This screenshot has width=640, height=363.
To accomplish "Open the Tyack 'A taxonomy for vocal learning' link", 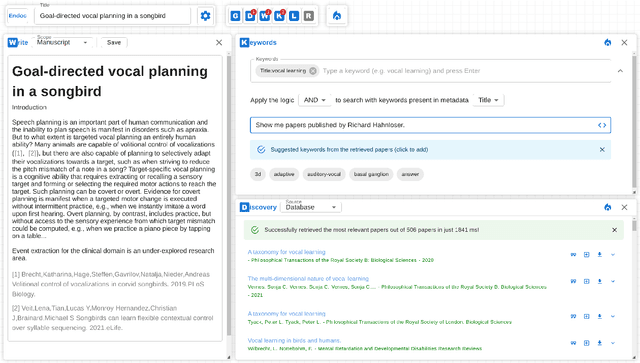I will pos(287,314).
